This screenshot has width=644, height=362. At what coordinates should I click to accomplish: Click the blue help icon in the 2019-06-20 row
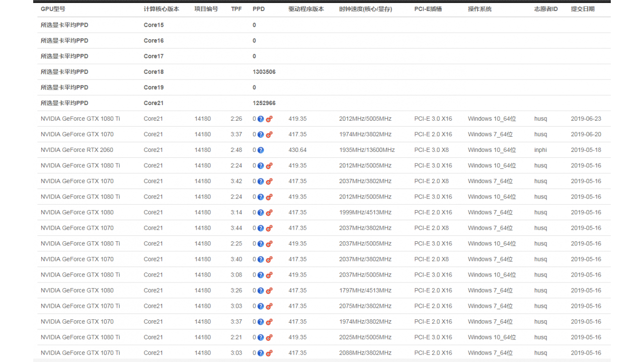click(261, 135)
